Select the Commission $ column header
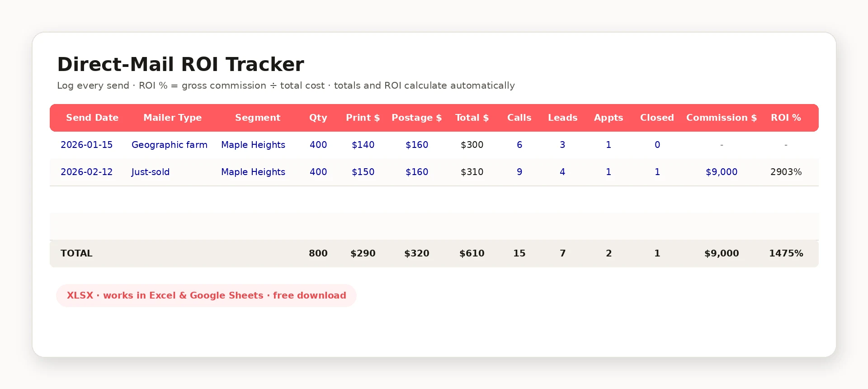The image size is (868, 389). coord(722,118)
